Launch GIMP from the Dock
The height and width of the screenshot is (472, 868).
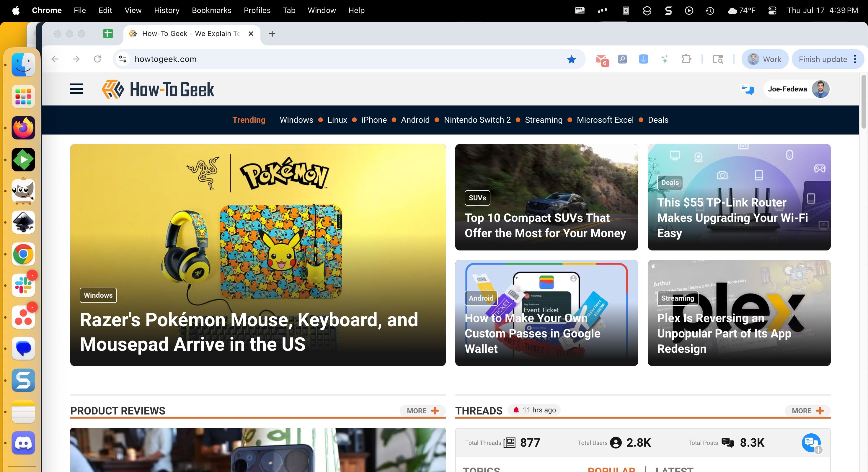[x=23, y=191]
